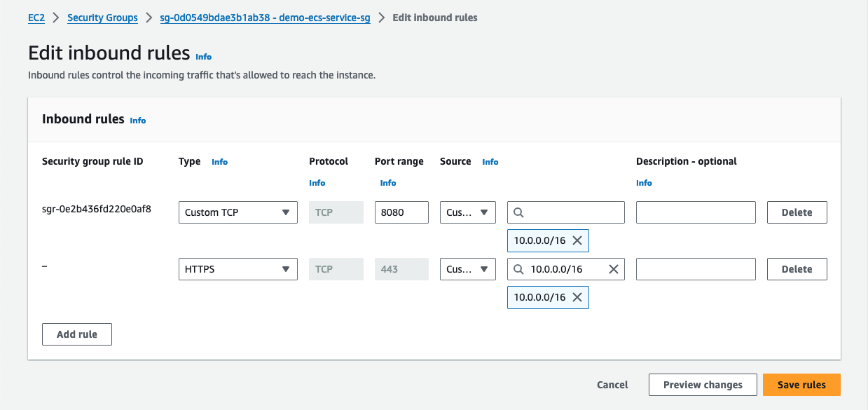
Task: Go to EC2 breadcrumb
Action: click(x=36, y=18)
